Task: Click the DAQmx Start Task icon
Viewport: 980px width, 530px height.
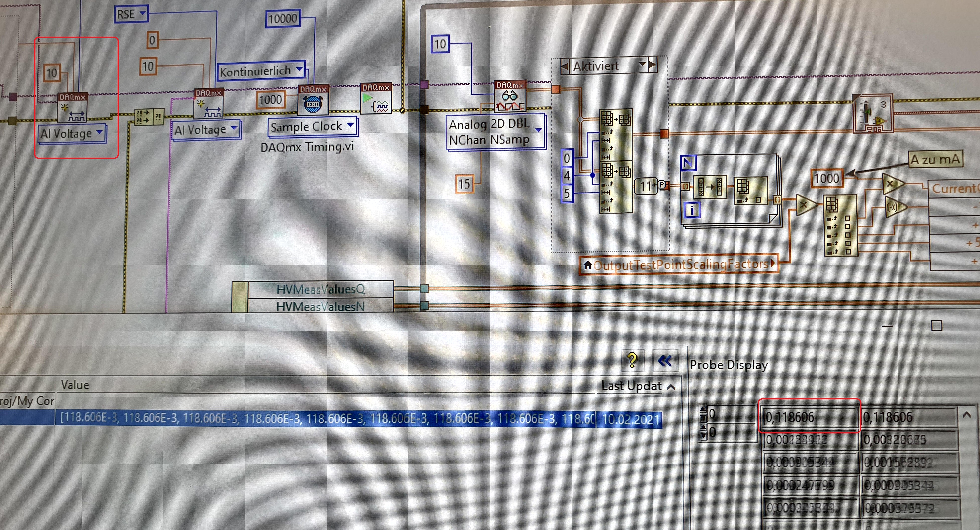Action: [376, 100]
